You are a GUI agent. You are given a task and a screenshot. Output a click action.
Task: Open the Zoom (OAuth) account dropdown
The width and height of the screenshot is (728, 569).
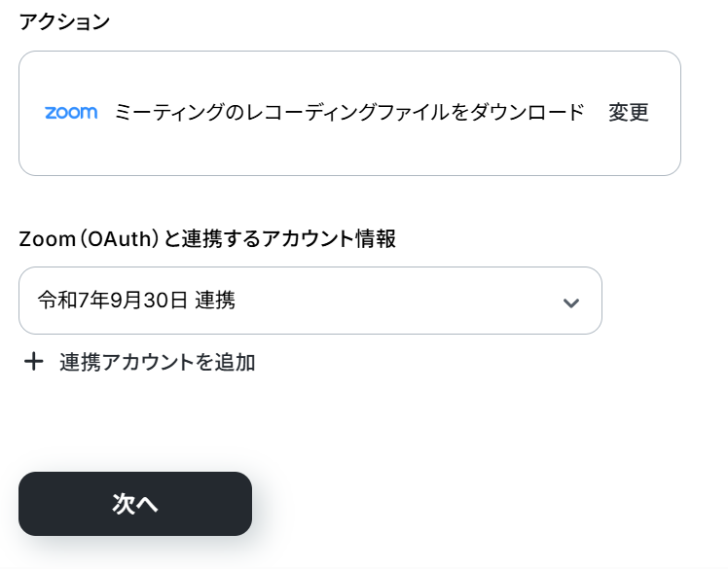click(x=310, y=301)
